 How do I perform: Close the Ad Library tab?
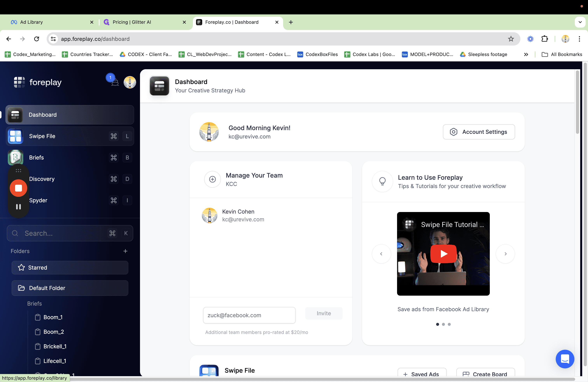coord(92,22)
